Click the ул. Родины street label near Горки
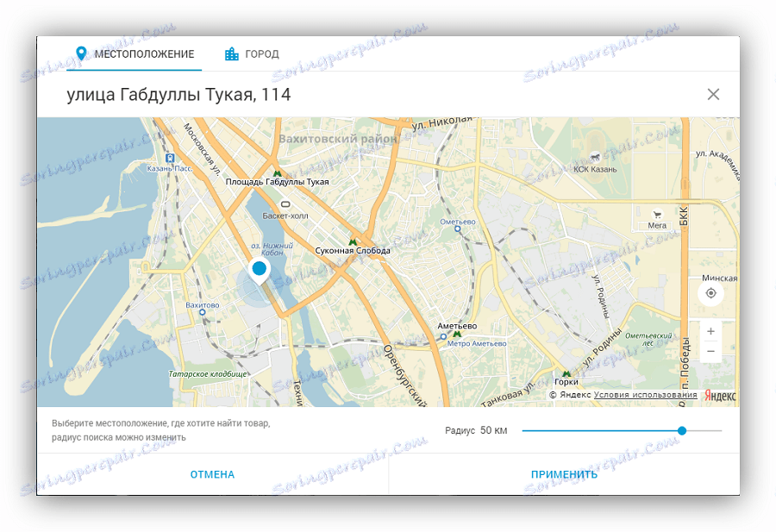Viewport: 776px width, 532px height. point(602,348)
